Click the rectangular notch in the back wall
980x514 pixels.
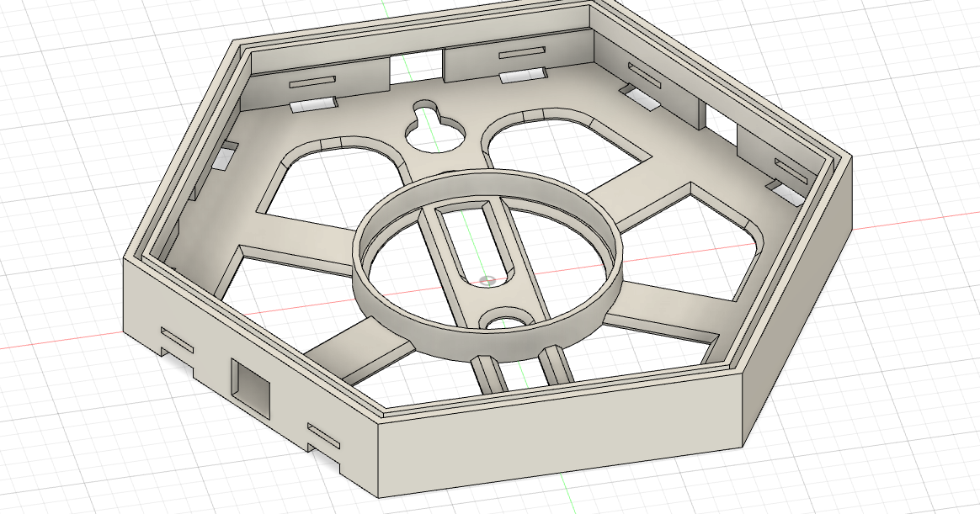click(x=418, y=65)
